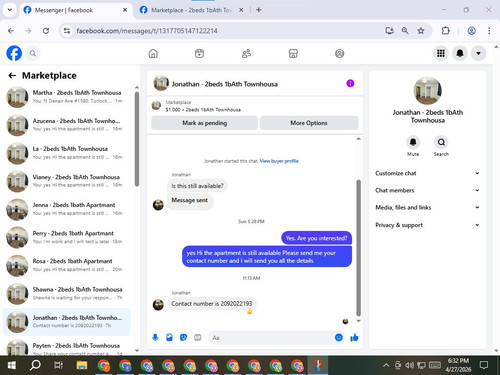500x375 pixels.
Task: Click the chat list vertical scrollbar
Action: click(137, 139)
